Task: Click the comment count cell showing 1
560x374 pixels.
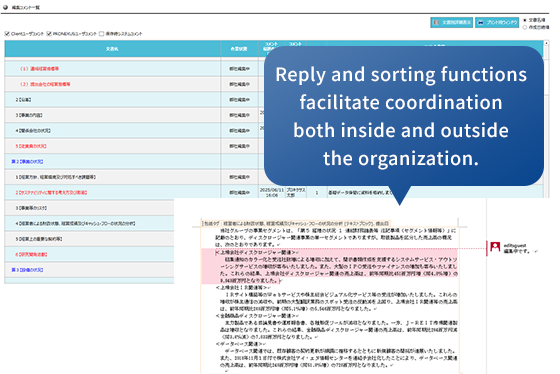Action: tap(317, 193)
